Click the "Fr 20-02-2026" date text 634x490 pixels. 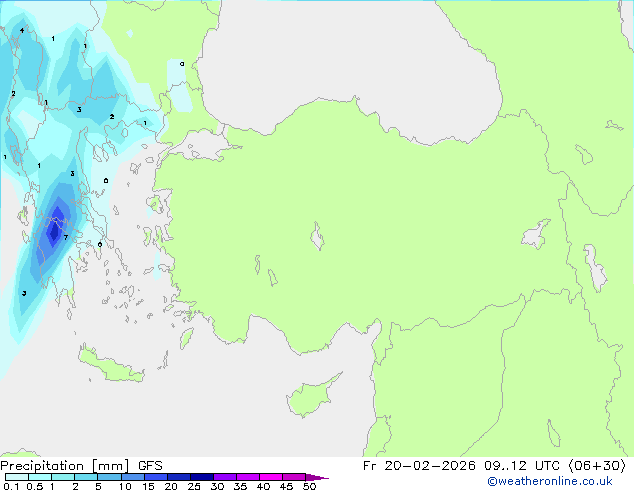click(419, 466)
